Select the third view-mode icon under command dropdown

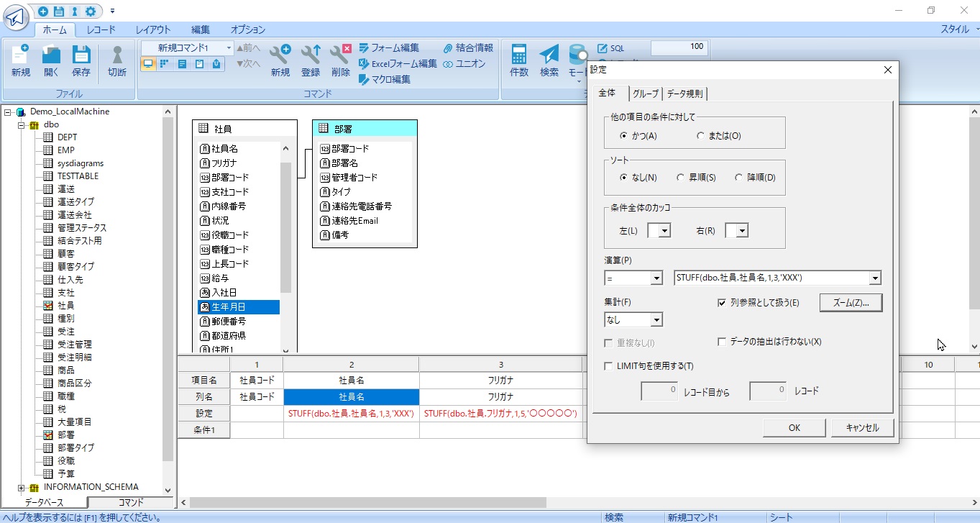182,64
